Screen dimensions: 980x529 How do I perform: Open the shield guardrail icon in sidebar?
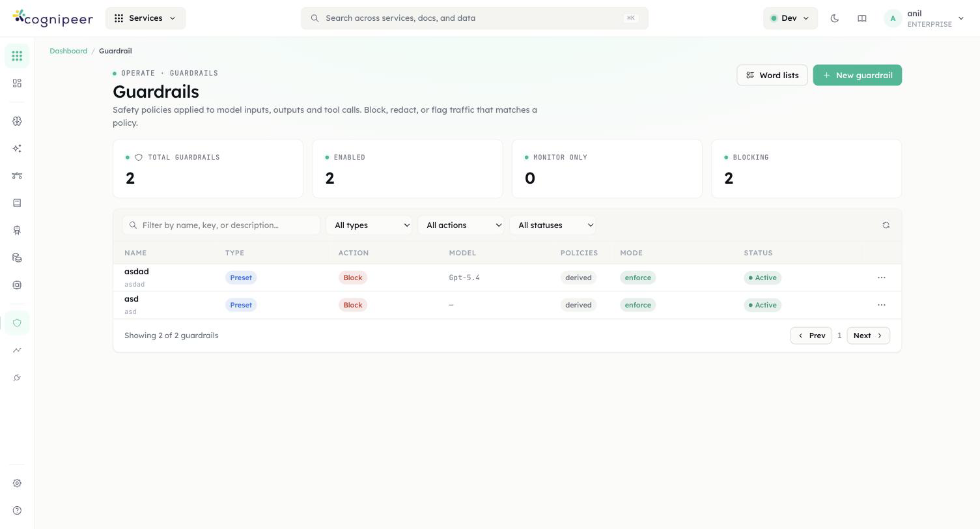coord(17,323)
